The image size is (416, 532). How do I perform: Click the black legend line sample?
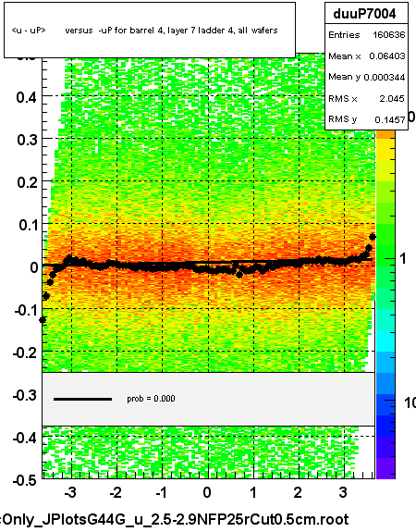point(82,399)
